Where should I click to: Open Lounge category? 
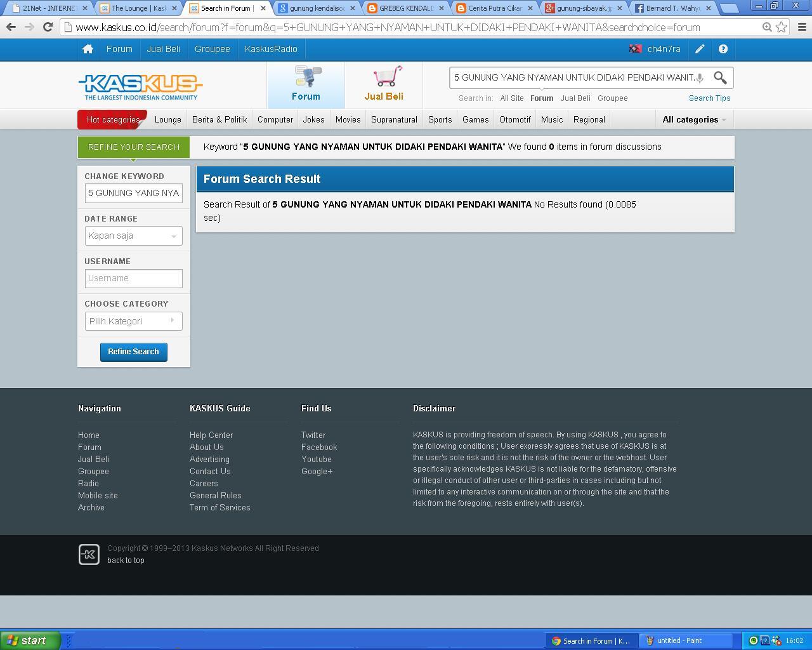point(168,119)
